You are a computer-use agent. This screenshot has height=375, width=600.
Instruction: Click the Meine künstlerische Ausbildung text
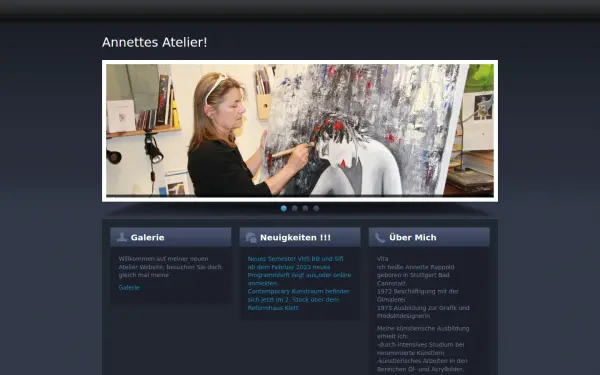423,328
